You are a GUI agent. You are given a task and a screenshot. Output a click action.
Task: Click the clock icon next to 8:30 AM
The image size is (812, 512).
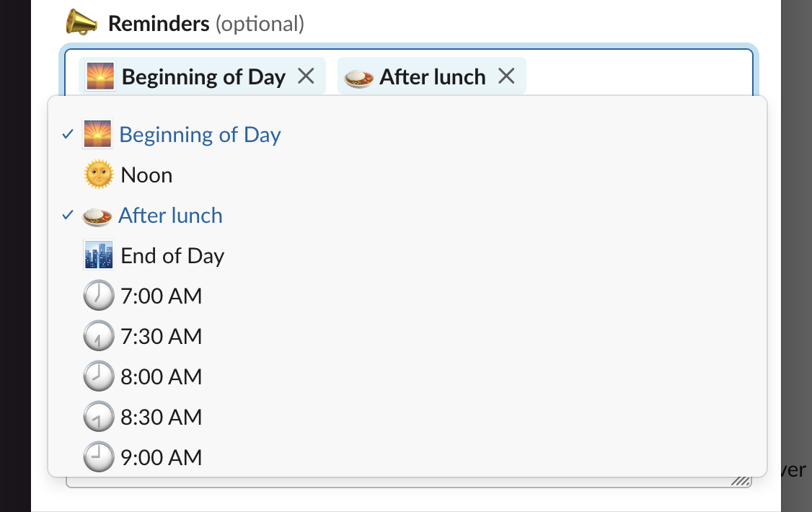[98, 418]
